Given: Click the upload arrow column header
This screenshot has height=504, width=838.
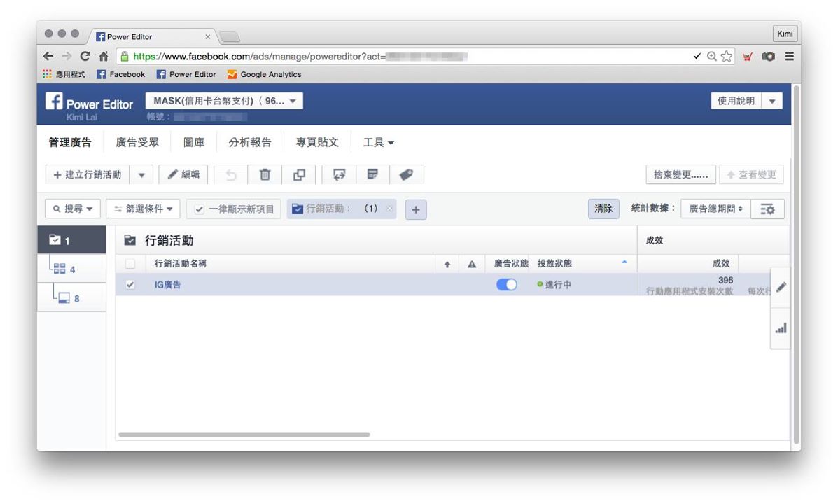Looking at the screenshot, I should [447, 264].
